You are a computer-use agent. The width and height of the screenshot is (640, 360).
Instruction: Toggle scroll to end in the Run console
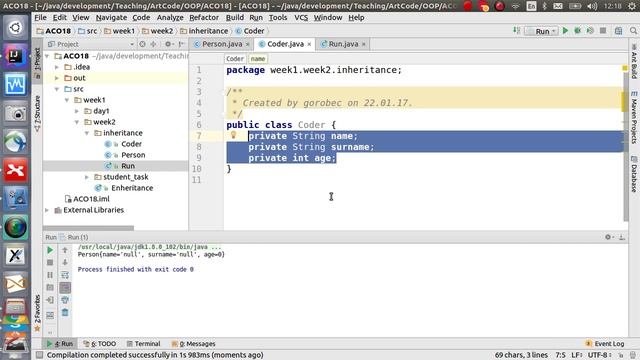pos(65,288)
